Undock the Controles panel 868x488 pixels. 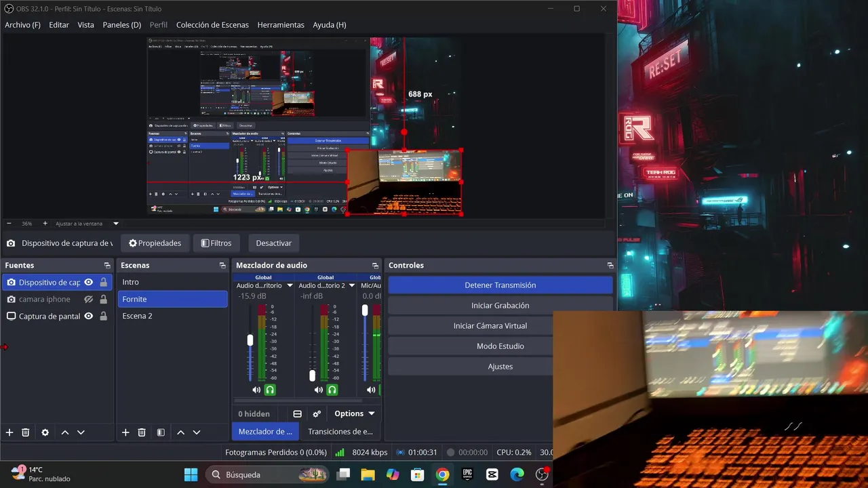610,266
